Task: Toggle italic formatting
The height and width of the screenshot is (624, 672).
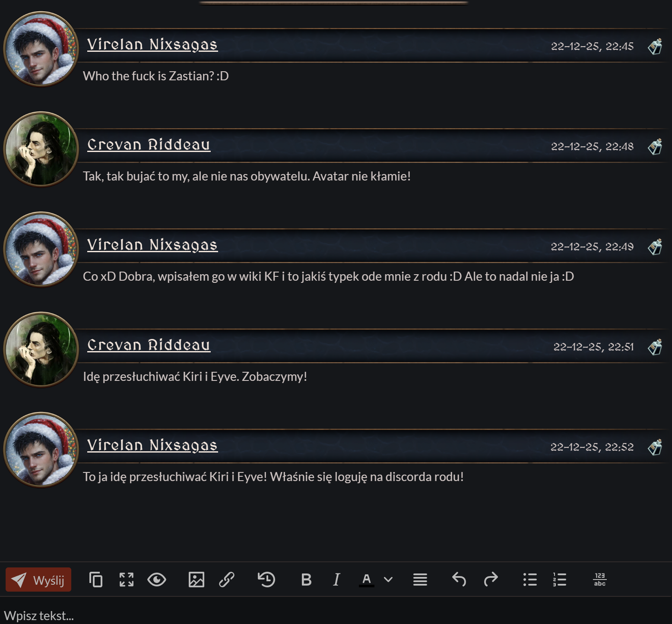Action: tap(336, 580)
